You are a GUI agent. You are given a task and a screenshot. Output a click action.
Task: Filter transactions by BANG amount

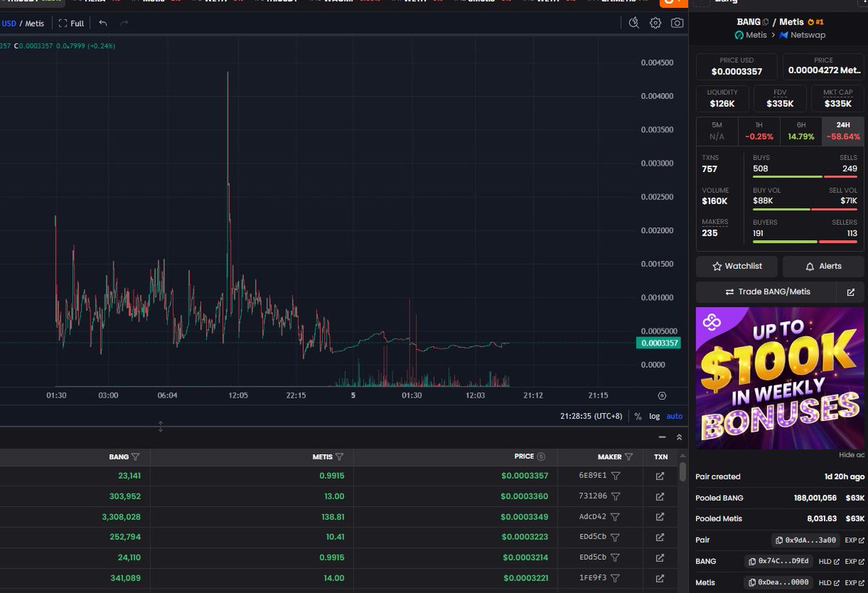(135, 457)
